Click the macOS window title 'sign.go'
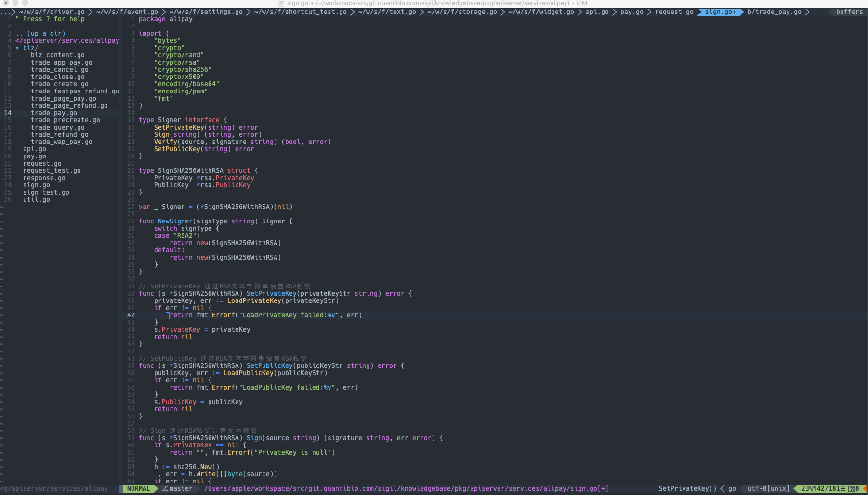Screen dimensions: 868x495 tap(434, 3)
